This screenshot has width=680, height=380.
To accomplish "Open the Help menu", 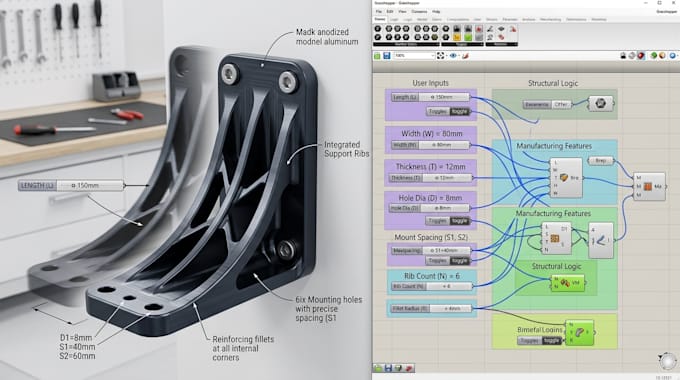I will click(x=436, y=12).
